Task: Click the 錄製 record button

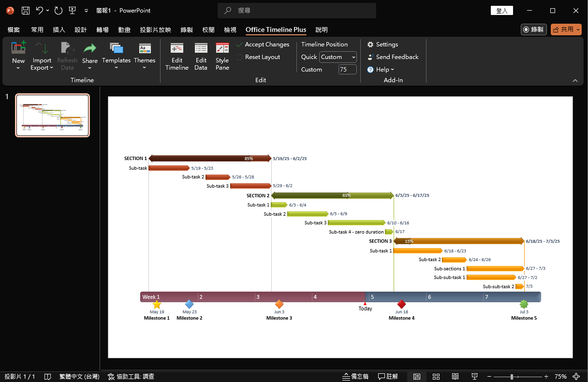Action: pyautogui.click(x=534, y=29)
